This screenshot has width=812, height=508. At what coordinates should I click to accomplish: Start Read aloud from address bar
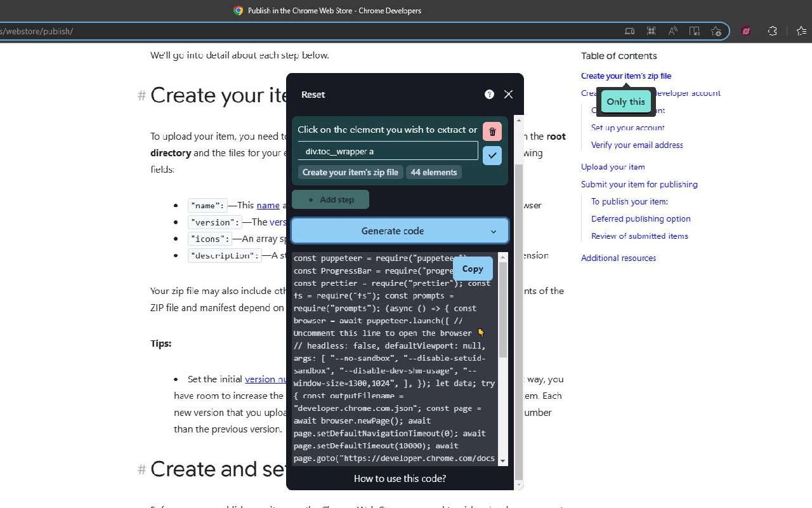672,31
